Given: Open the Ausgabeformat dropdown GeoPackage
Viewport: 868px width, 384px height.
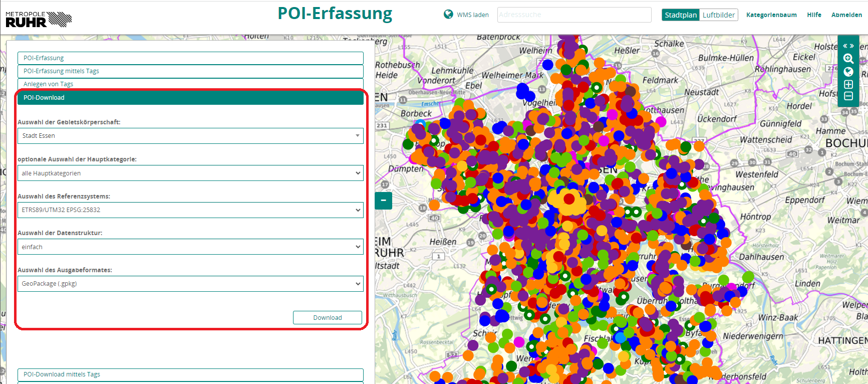Looking at the screenshot, I should [x=190, y=284].
